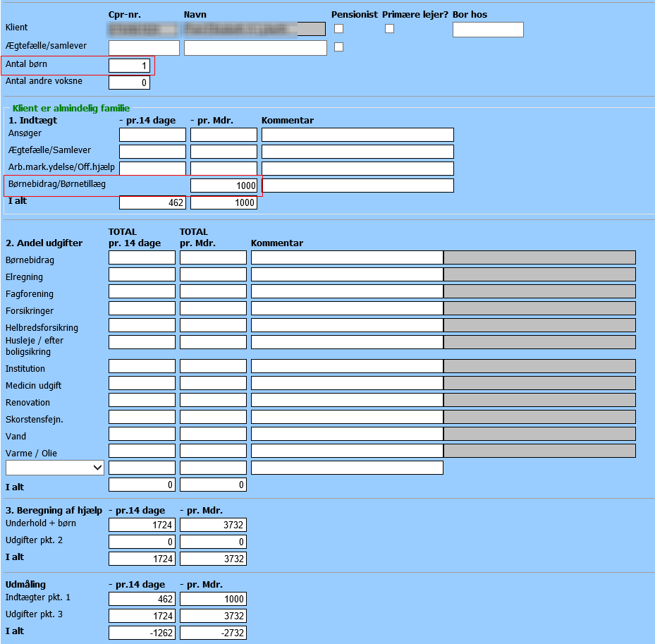Click Underhold + børn pr.14 dage field 1724
The image size is (655, 644).
(142, 525)
